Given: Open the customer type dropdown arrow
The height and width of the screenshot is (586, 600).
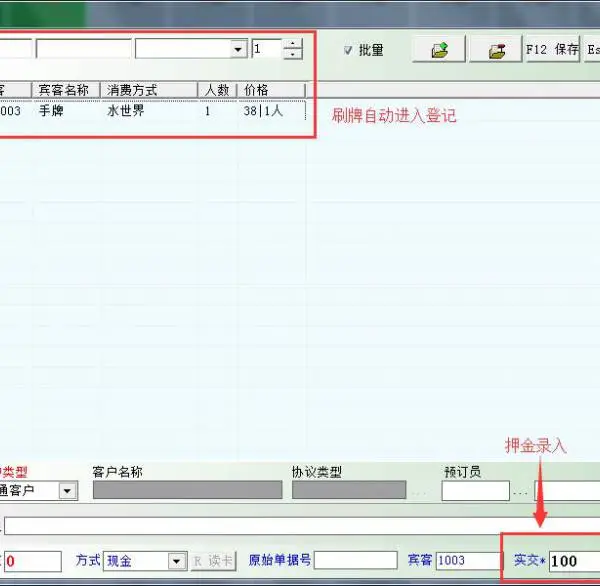Looking at the screenshot, I should (67, 490).
